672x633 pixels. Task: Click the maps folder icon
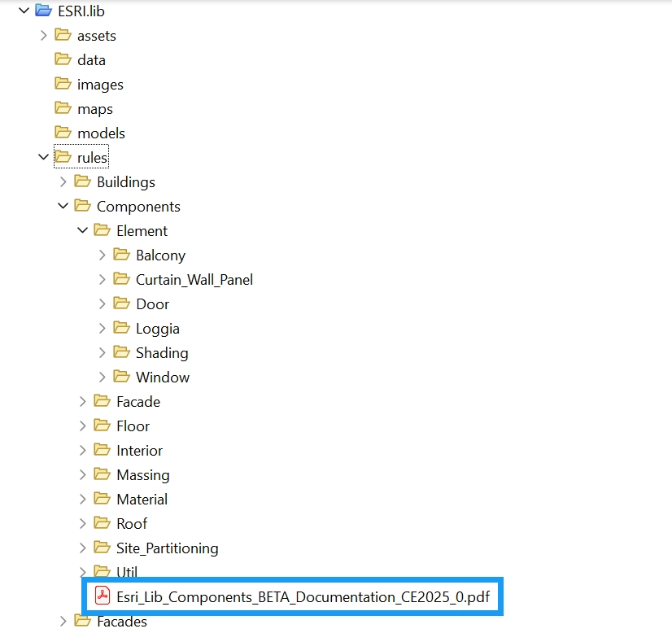(63, 108)
